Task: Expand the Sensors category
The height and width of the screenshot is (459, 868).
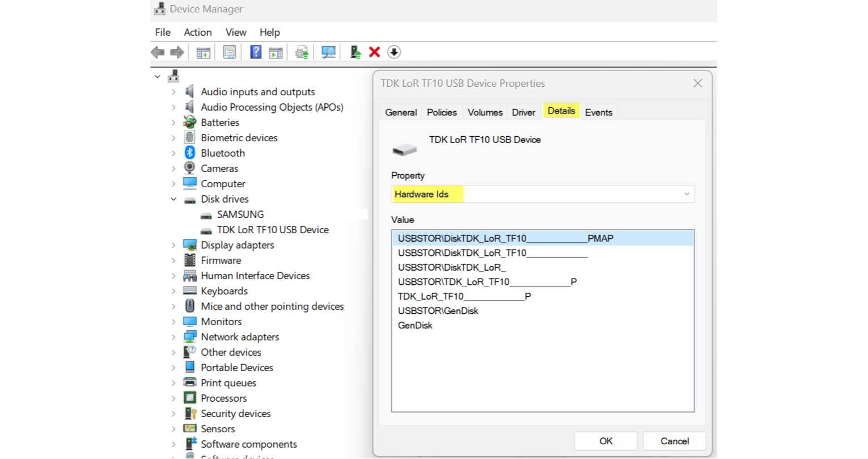Action: [173, 429]
